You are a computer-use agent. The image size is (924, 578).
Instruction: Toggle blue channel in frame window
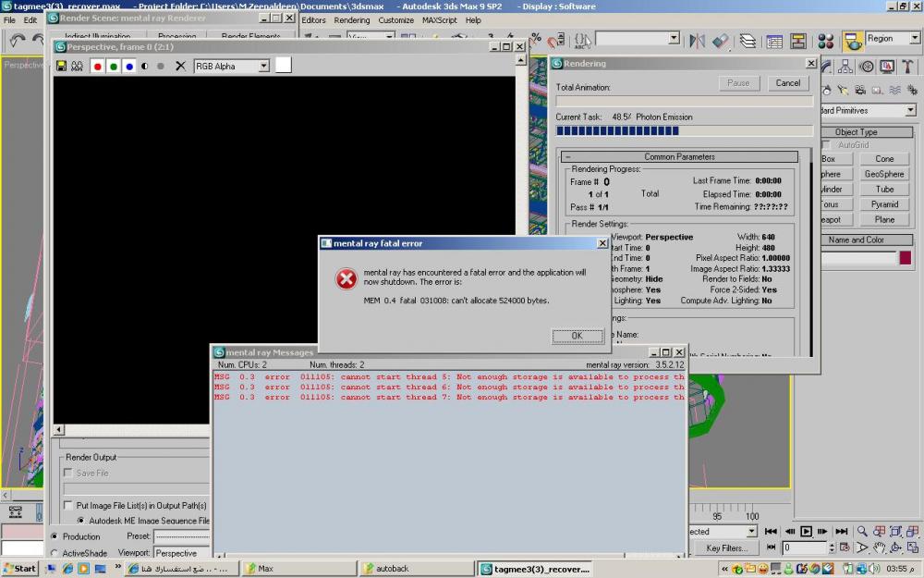point(129,66)
